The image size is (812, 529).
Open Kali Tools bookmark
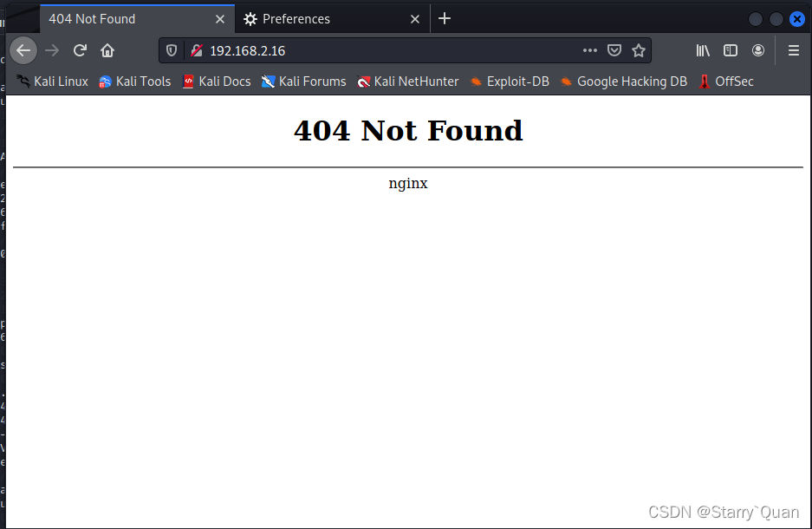[134, 82]
